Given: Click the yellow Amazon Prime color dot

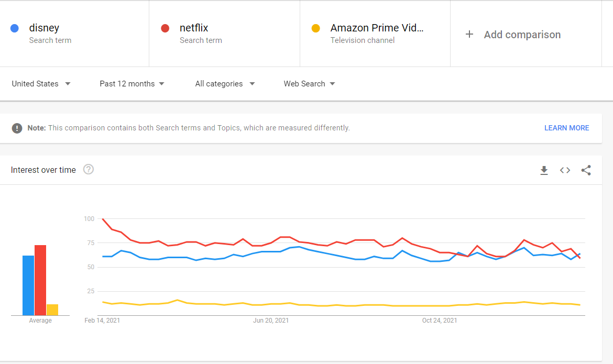Looking at the screenshot, I should click(315, 28).
